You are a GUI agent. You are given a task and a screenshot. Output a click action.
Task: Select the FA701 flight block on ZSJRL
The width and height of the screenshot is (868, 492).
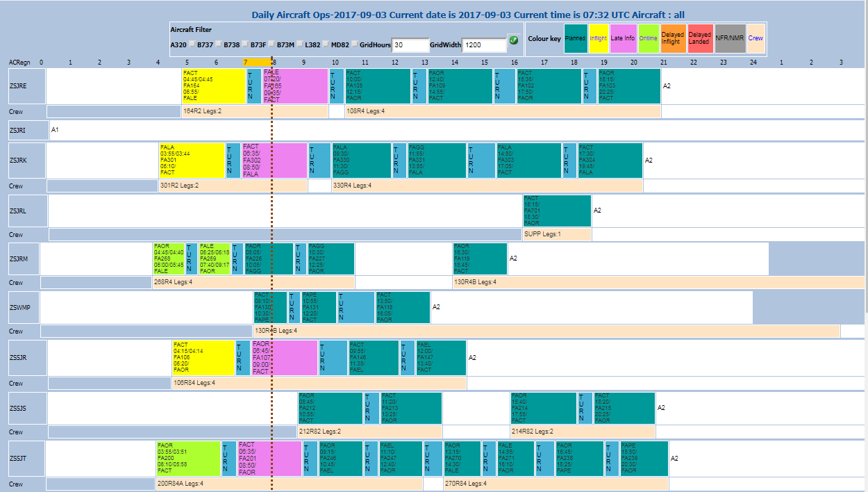tap(556, 211)
